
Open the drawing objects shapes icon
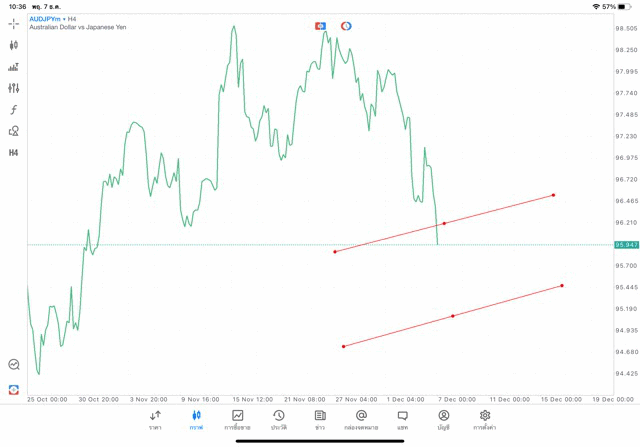click(x=14, y=131)
